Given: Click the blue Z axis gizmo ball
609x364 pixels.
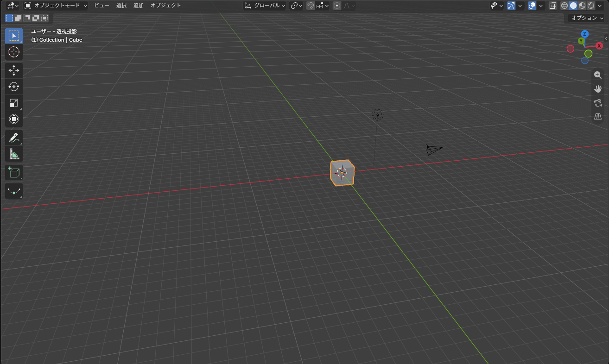Looking at the screenshot, I should (x=585, y=34).
